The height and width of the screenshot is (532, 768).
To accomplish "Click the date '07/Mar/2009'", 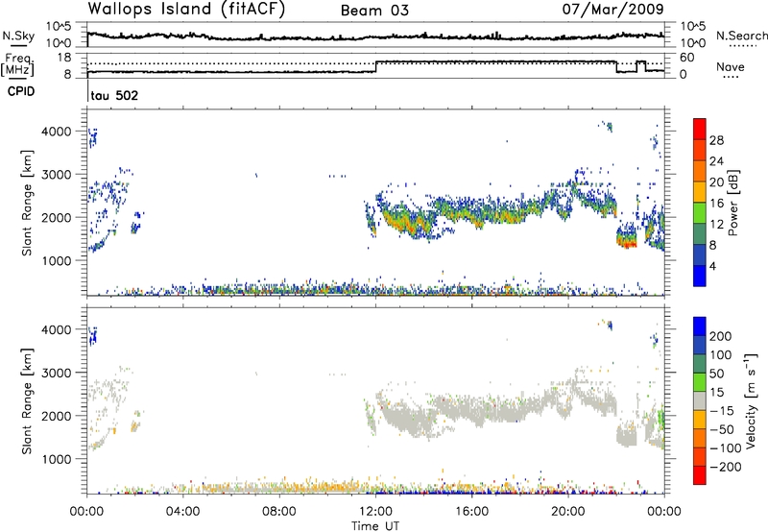I will click(x=612, y=9).
